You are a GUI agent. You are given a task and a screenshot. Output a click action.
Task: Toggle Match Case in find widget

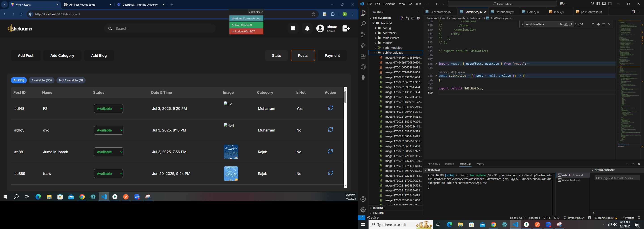tap(561, 24)
